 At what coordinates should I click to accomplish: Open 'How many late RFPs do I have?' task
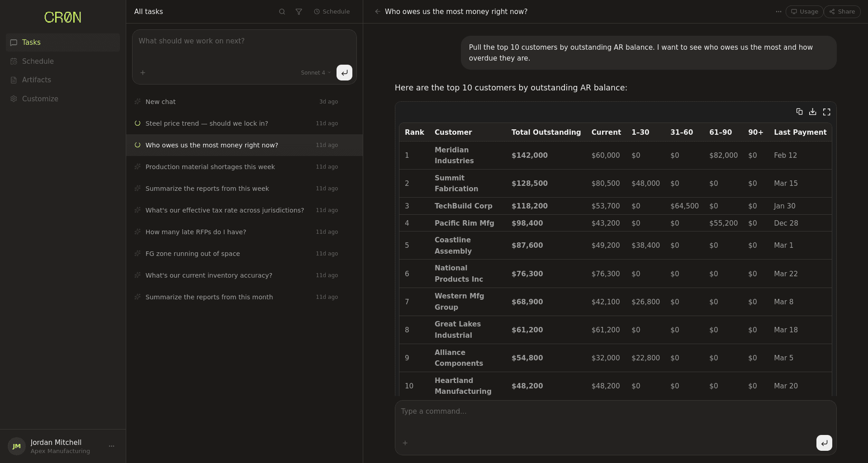(x=244, y=232)
